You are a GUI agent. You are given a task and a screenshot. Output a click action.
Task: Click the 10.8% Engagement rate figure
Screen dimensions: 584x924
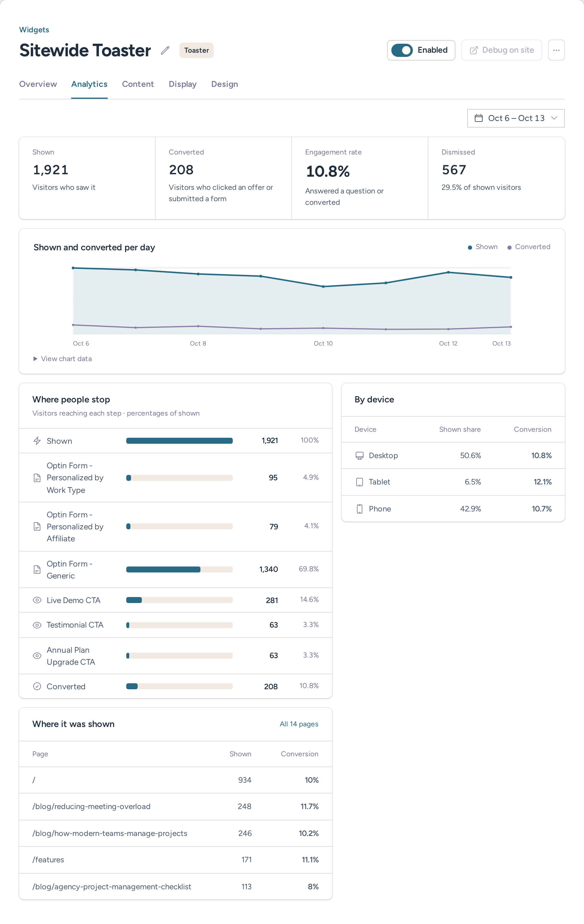coord(328,172)
